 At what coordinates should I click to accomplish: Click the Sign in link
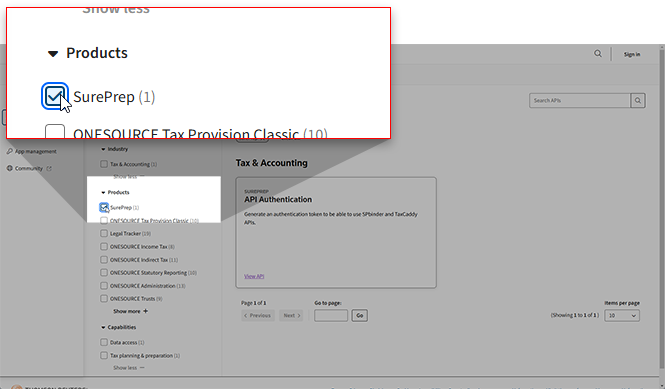pos(631,54)
